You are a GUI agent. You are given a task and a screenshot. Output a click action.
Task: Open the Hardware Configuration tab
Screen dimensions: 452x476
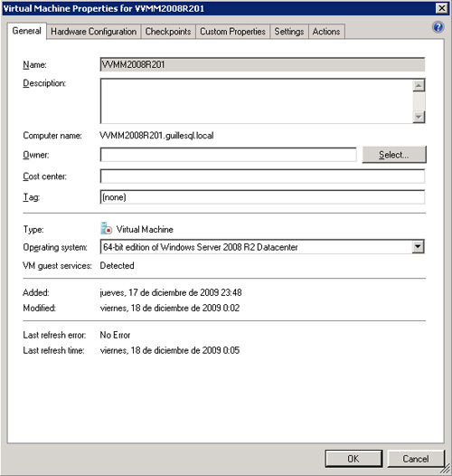click(x=93, y=32)
